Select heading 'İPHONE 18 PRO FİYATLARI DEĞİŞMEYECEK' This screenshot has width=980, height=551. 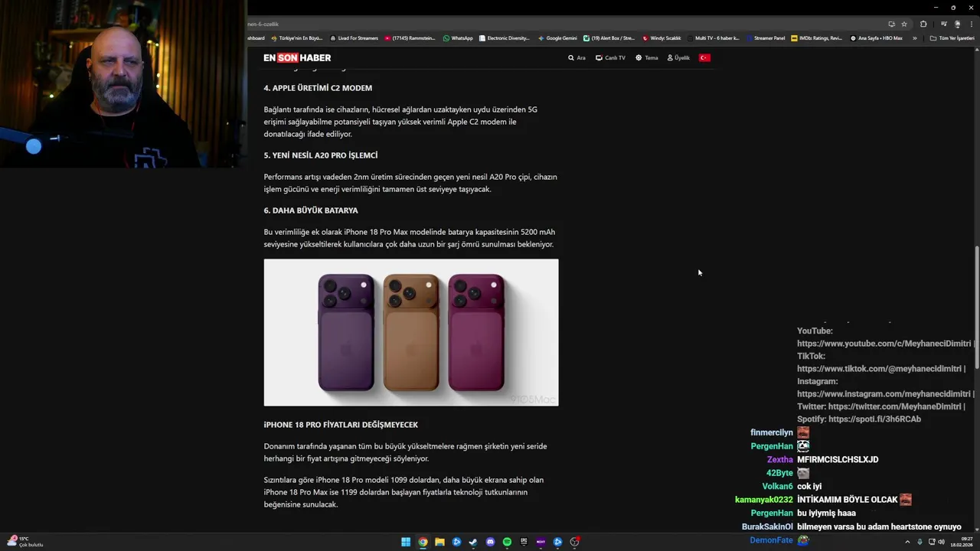[341, 425]
